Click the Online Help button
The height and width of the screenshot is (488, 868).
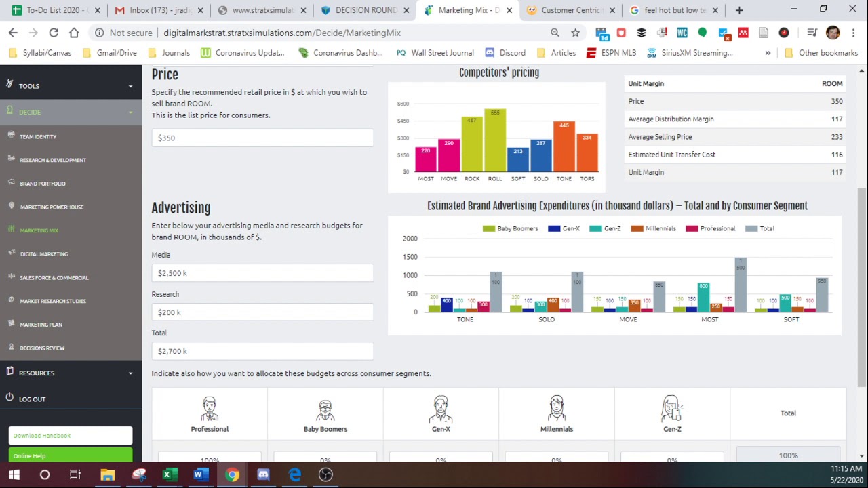71,455
